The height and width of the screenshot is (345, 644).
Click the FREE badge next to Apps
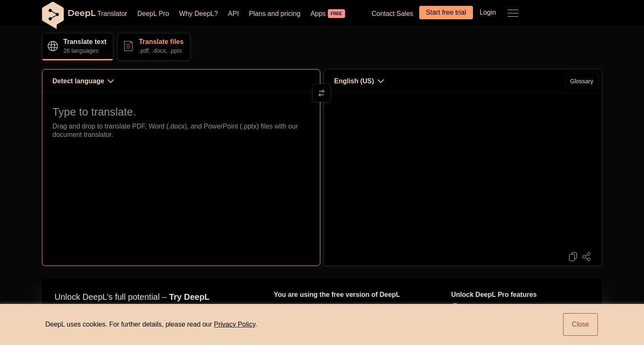tap(336, 13)
